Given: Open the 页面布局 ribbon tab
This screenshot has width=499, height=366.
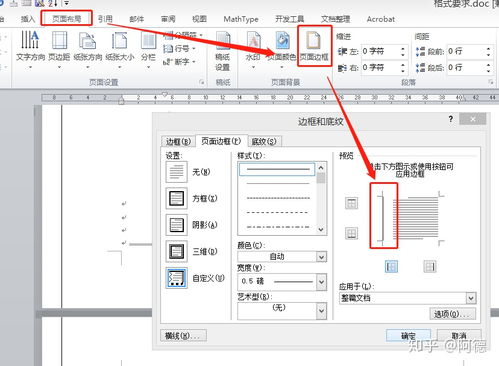Looking at the screenshot, I should click(67, 19).
